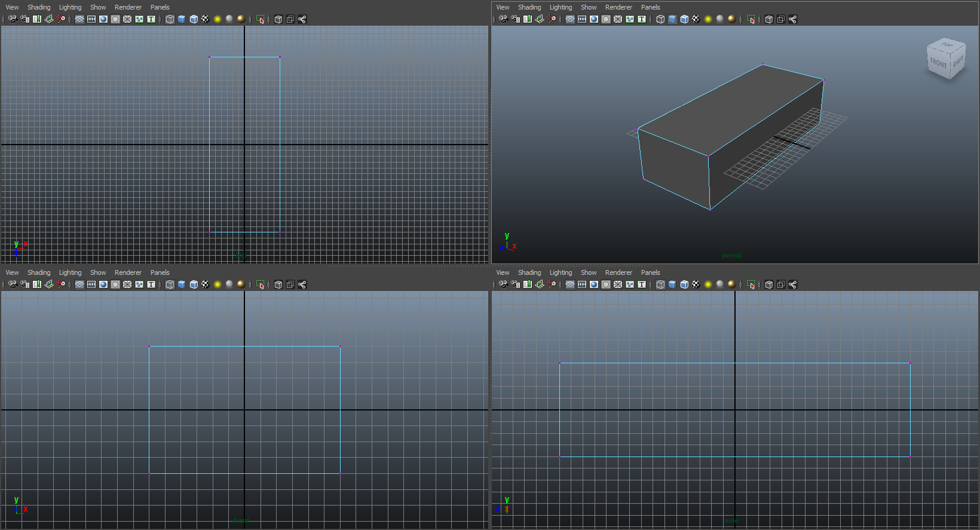Click Image Plane icon in bottom-right viewport toolbar
This screenshot has width=980, height=530.
click(540, 284)
